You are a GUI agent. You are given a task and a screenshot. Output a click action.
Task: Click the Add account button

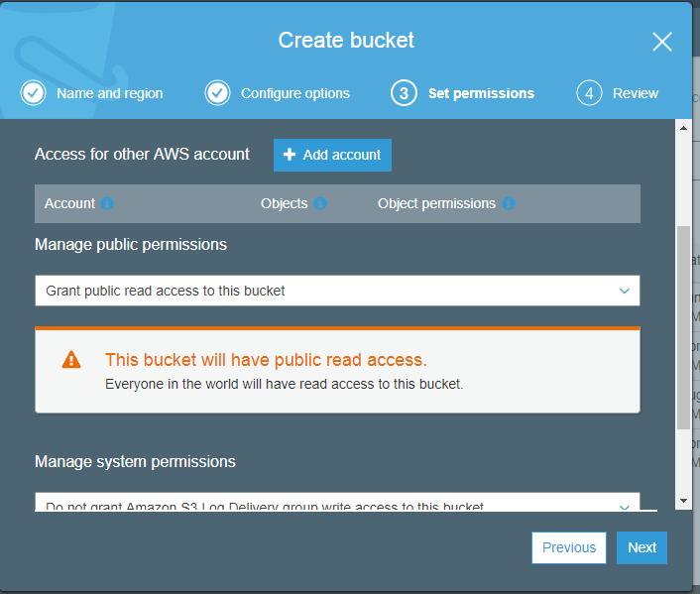(x=332, y=155)
